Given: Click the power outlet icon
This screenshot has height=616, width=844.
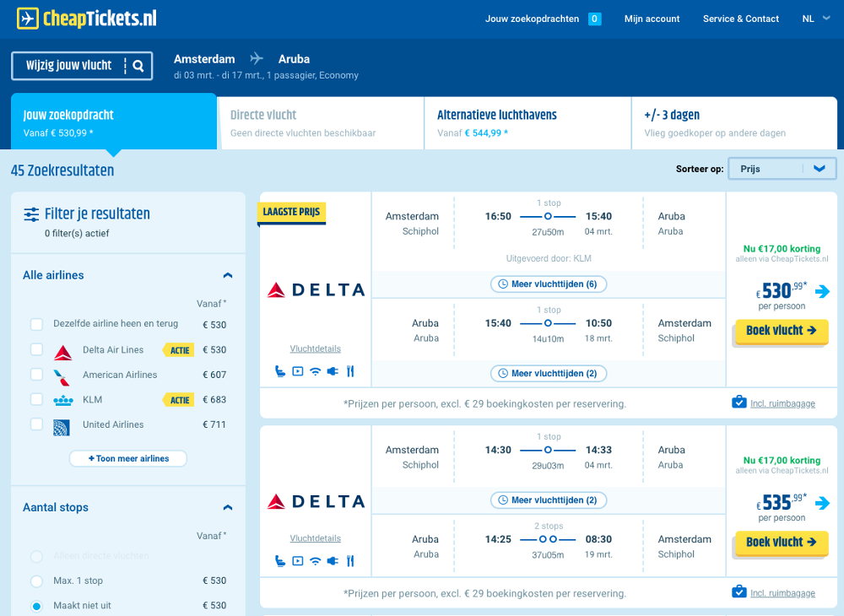Looking at the screenshot, I should pyautogui.click(x=332, y=370).
